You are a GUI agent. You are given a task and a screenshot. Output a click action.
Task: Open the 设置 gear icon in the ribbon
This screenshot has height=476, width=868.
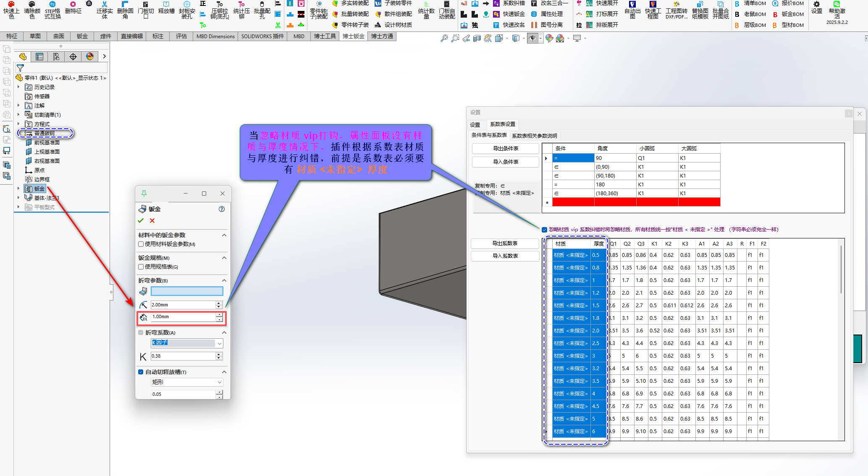click(x=816, y=5)
